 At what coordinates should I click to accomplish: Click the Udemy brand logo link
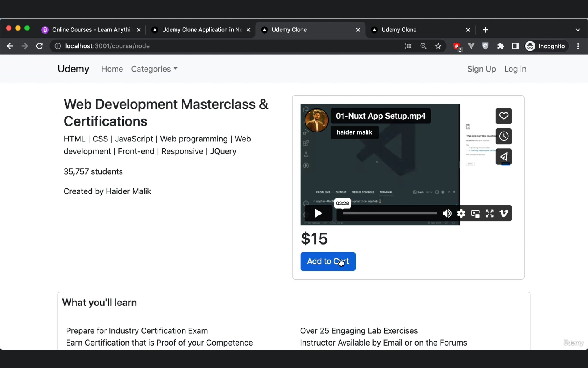point(73,69)
